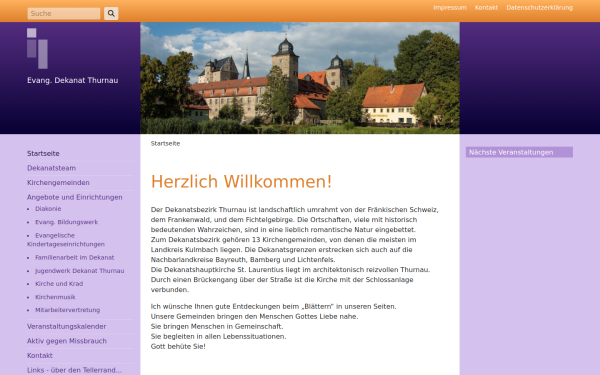This screenshot has height=375, width=600.
Task: Open the top-bar Kontakt link
Action: [x=486, y=8]
